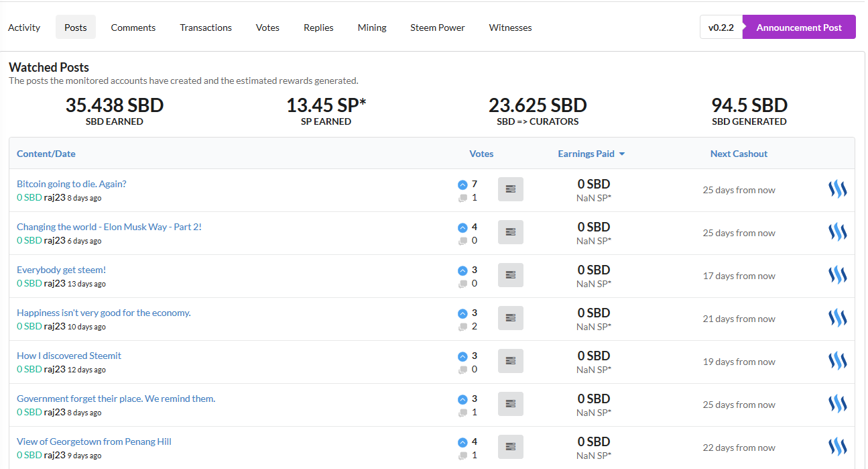Click '13.45 SP*' earned total
The width and height of the screenshot is (868, 469).
326,105
